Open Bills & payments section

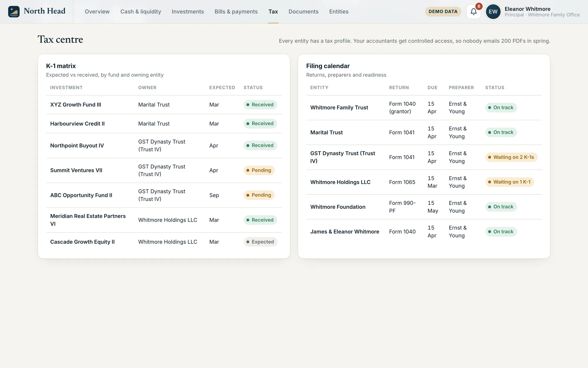pyautogui.click(x=236, y=11)
